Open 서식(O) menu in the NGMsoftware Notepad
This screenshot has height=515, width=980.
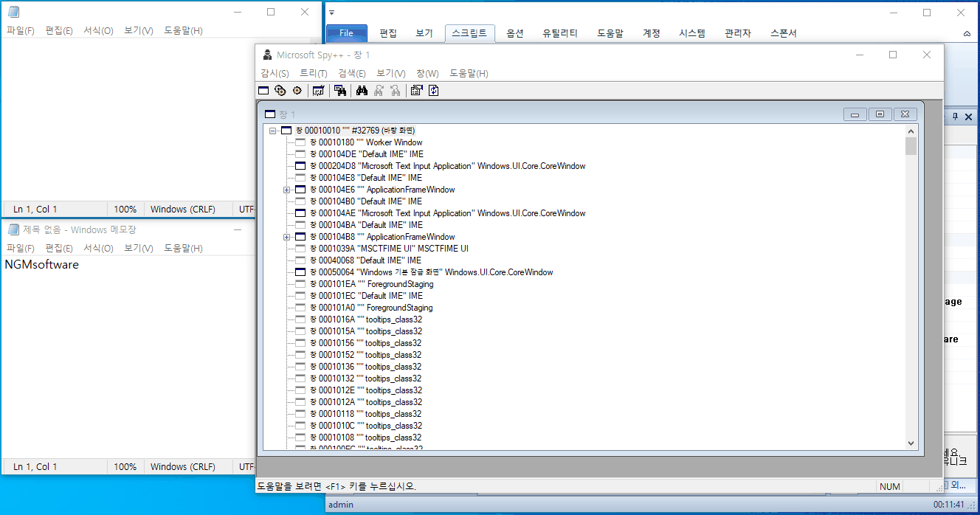point(98,248)
